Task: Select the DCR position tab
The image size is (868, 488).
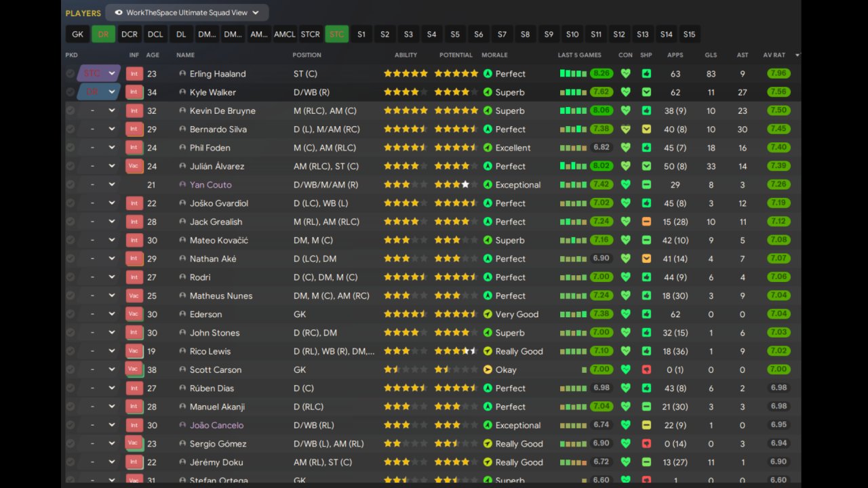Action: [x=129, y=35]
